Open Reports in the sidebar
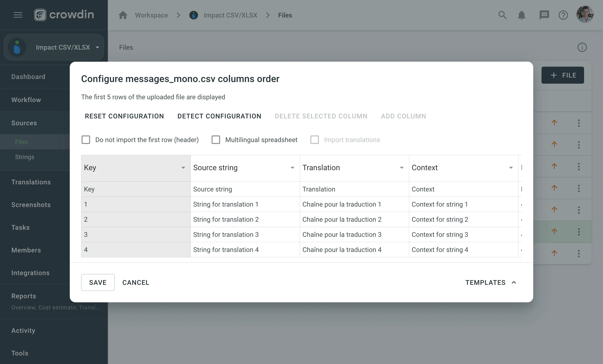Screen dimensions: 603x364 tap(24, 296)
